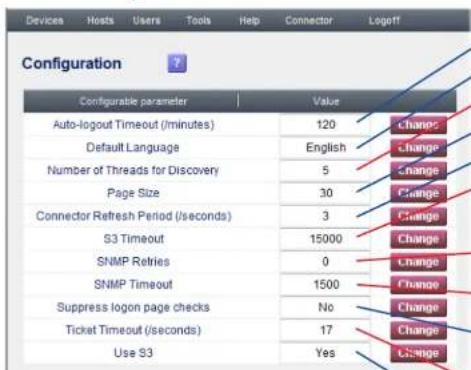Change the Use S3 setting
This screenshot has width=471, height=370.
(x=418, y=353)
